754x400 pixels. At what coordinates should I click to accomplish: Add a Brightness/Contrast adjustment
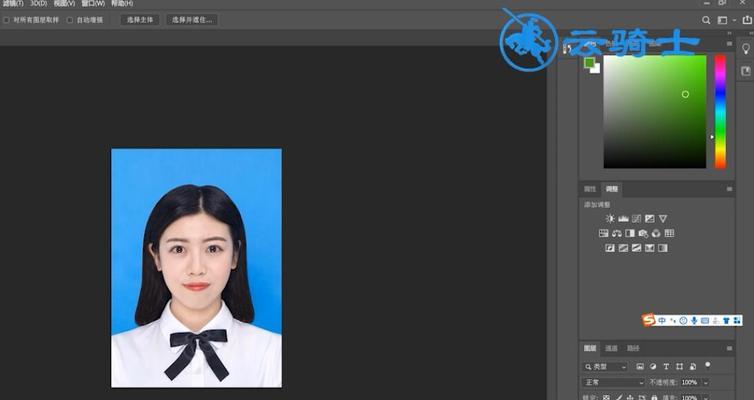(610, 219)
